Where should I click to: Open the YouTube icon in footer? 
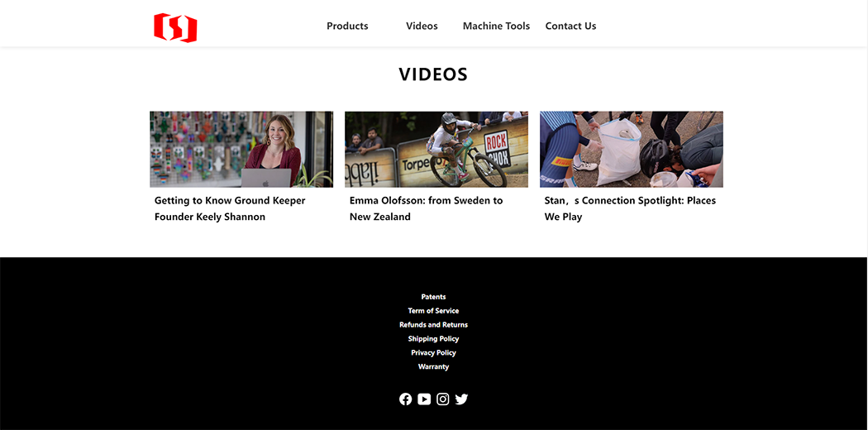[x=424, y=399]
